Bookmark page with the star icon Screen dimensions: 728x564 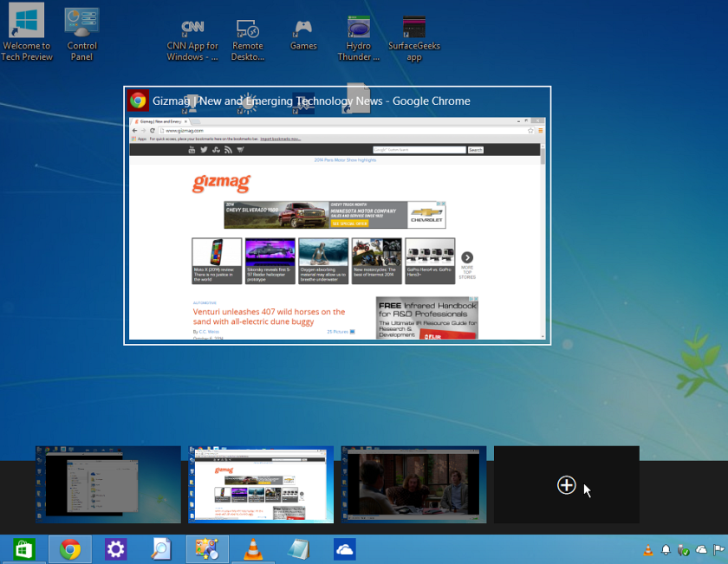coord(530,131)
